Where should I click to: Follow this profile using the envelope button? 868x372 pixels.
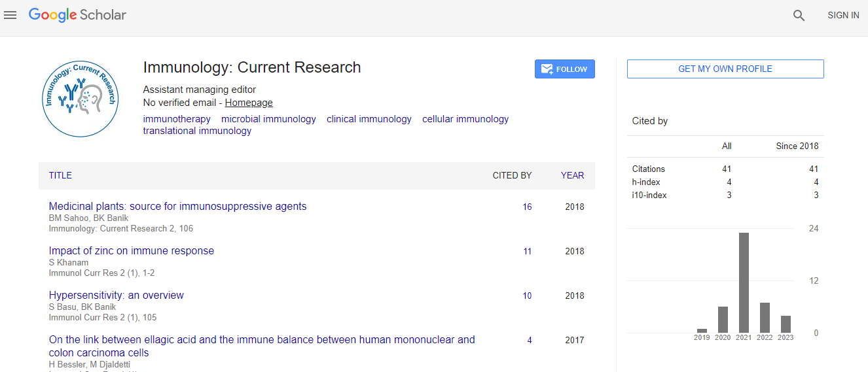[564, 69]
